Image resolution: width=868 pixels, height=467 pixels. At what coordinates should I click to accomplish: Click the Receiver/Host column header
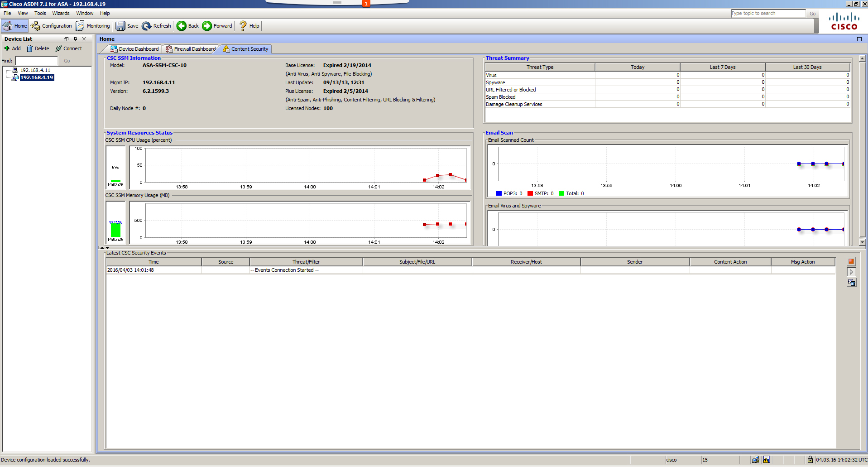[x=526, y=262]
